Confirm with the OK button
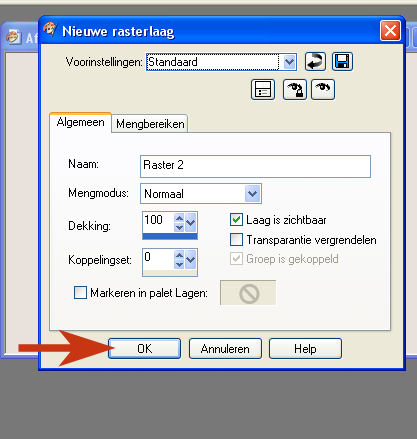Image resolution: width=417 pixels, height=439 pixels. tap(145, 349)
